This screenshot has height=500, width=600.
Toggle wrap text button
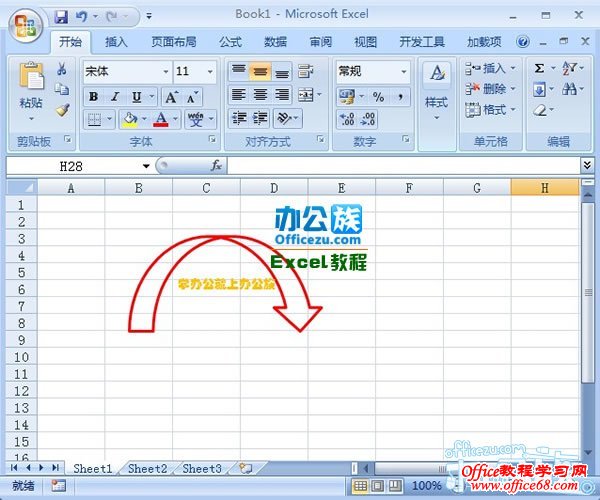tap(306, 71)
